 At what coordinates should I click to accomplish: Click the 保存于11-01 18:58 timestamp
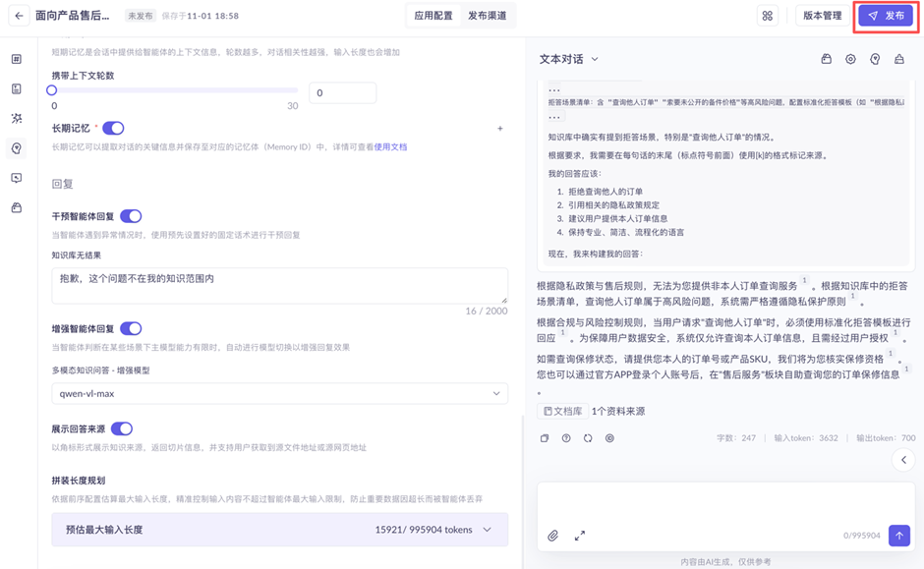point(201,16)
